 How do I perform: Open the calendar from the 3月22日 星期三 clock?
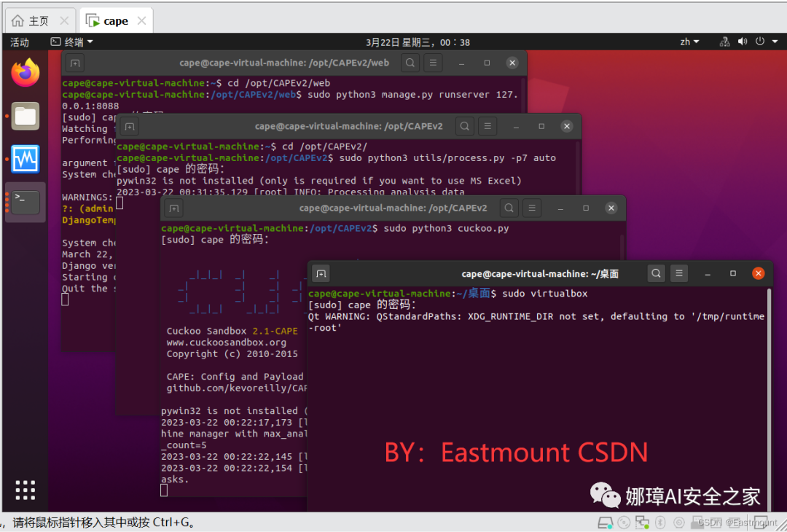click(418, 42)
